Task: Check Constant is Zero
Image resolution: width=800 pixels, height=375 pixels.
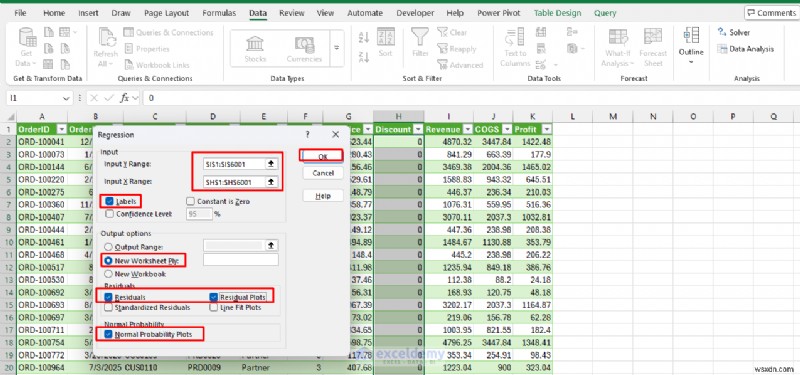Action: [190, 202]
